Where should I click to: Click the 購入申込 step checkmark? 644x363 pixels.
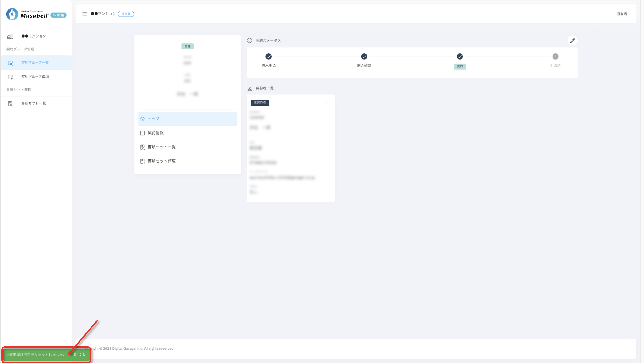coord(269,57)
